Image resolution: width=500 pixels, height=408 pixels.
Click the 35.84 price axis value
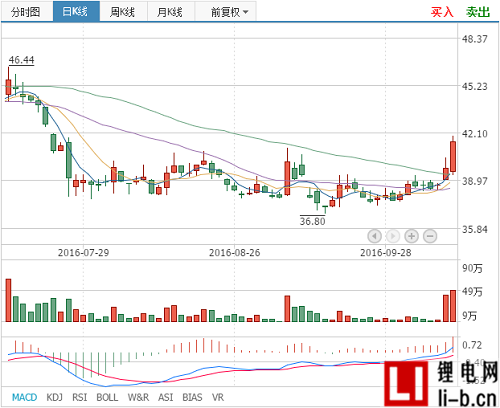point(475,229)
